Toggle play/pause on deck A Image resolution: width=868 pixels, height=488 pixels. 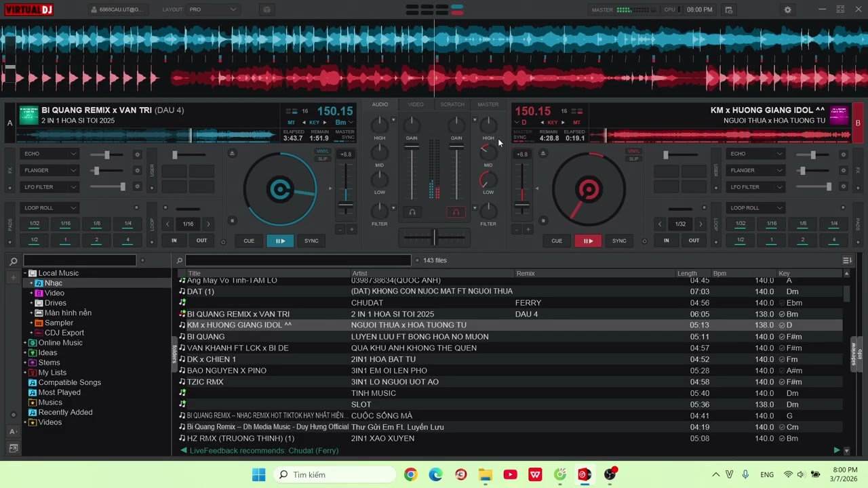coord(279,241)
